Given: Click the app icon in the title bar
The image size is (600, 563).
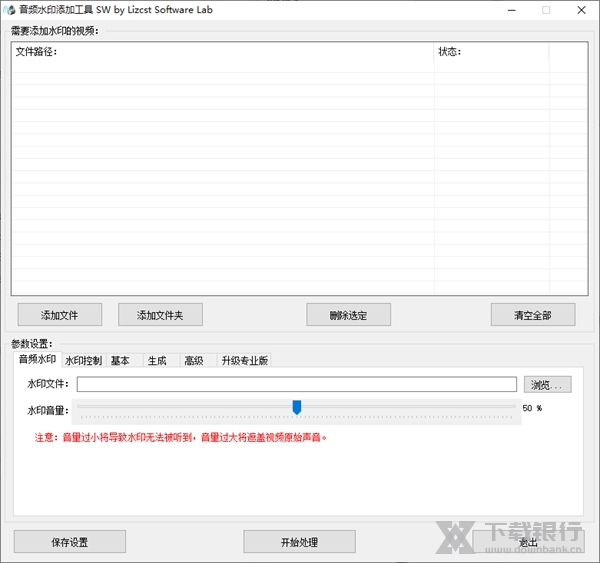Looking at the screenshot, I should click(x=10, y=10).
